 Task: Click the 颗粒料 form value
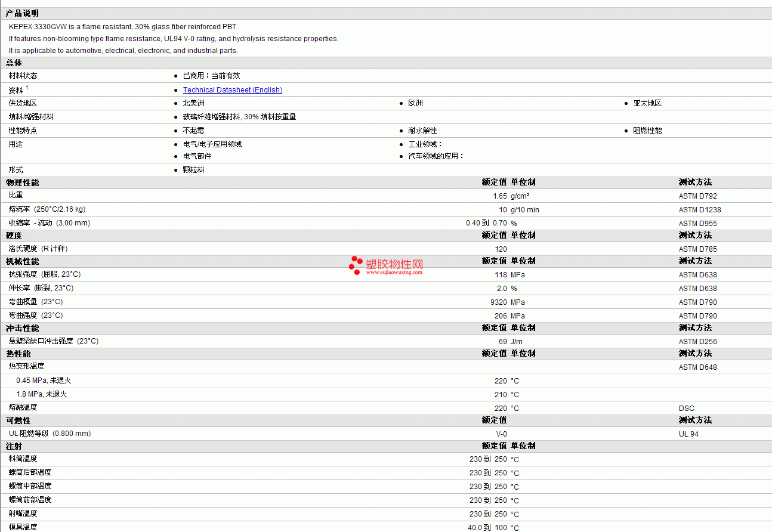(x=194, y=170)
